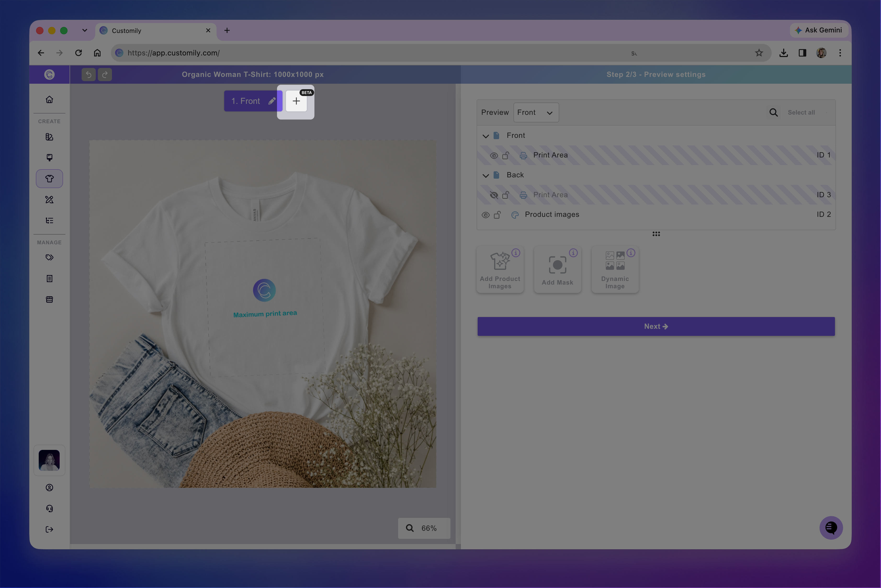This screenshot has height=588, width=881.
Task: Collapse the Back tree group
Action: (486, 176)
